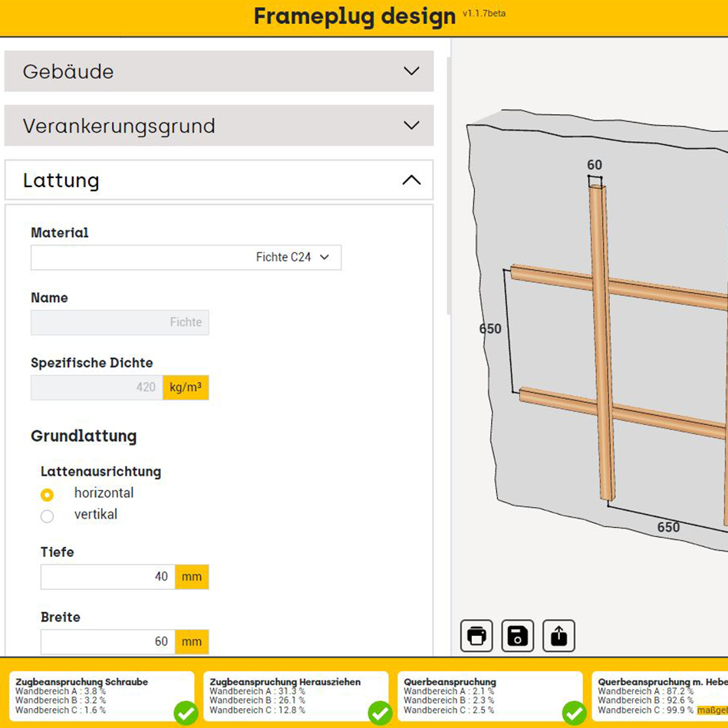Click green checkmark in Zugbeanspruchung Schraube card
This screenshot has height=728, width=728.
tap(185, 713)
